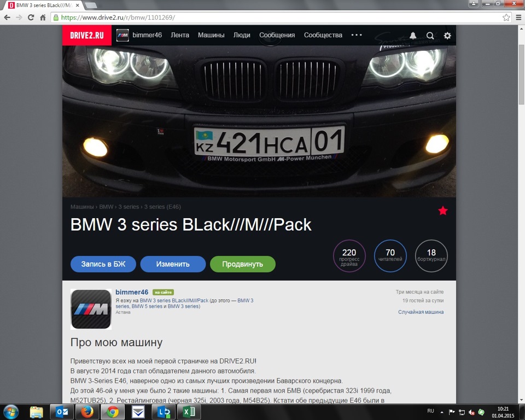Open the notifications bell icon
The height and width of the screenshot is (420, 525).
(413, 36)
